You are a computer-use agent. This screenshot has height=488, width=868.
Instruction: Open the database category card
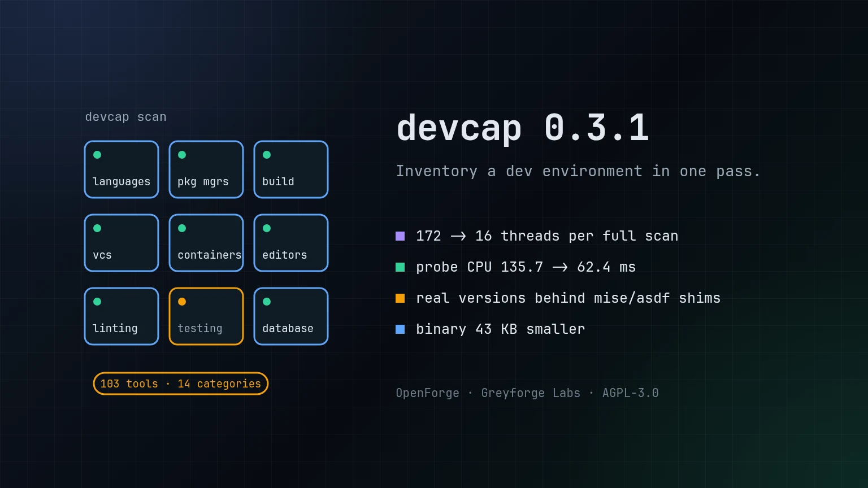tap(291, 316)
